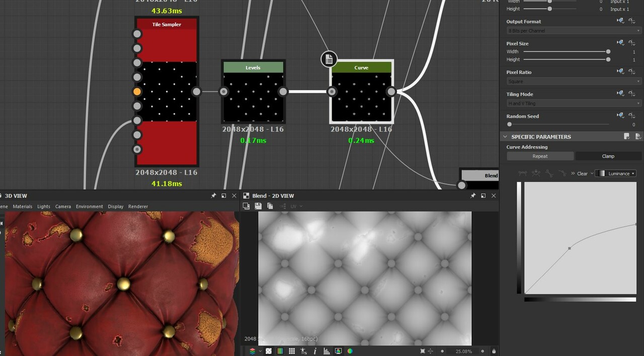Click the Specific Parameters preset icon

627,136
